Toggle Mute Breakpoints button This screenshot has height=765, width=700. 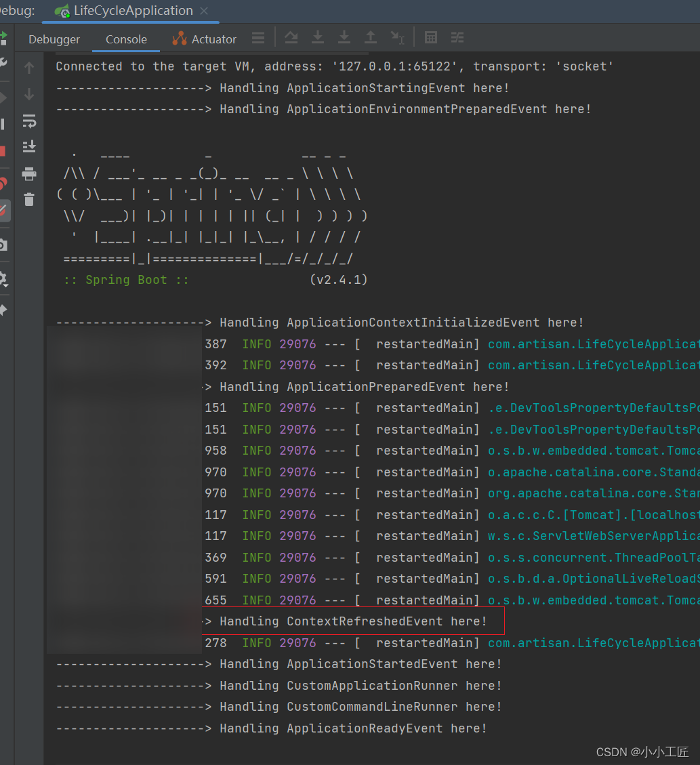pos(3,211)
